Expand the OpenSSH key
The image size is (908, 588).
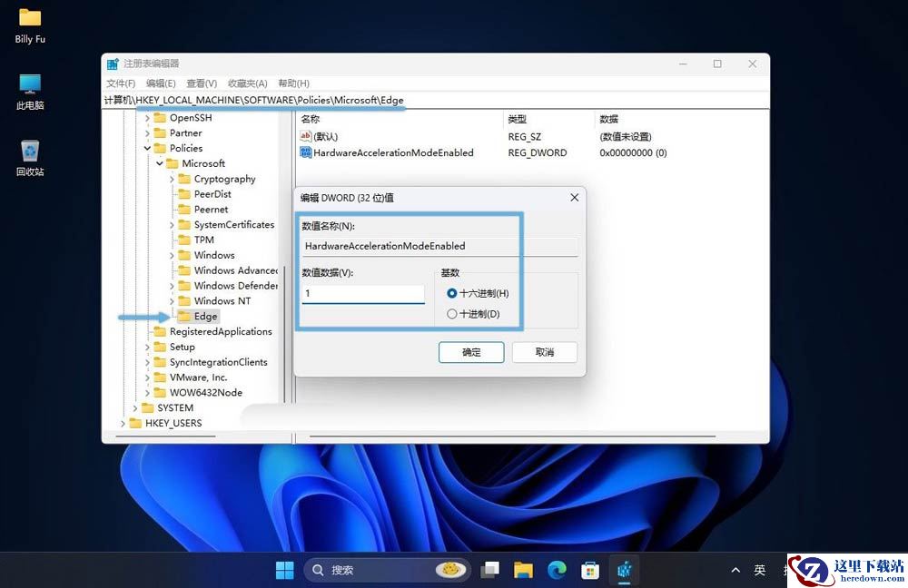pos(147,117)
